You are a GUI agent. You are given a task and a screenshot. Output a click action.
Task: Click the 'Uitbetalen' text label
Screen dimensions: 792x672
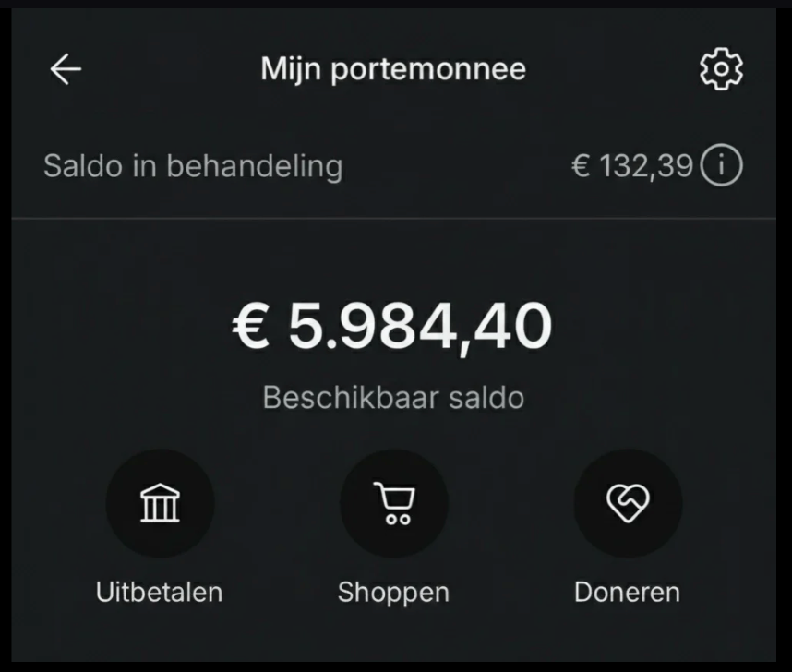click(x=160, y=592)
